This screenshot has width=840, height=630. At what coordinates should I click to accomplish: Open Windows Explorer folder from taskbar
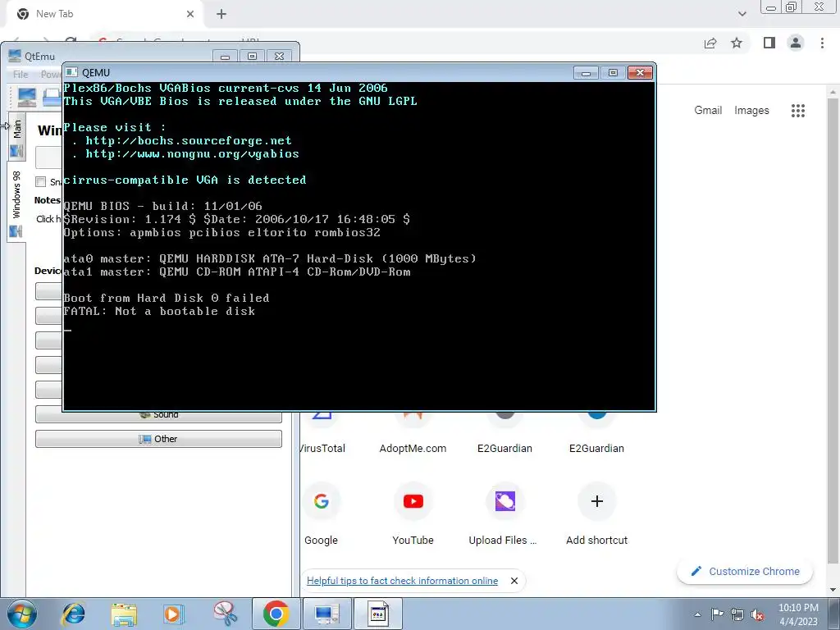pyautogui.click(x=125, y=614)
